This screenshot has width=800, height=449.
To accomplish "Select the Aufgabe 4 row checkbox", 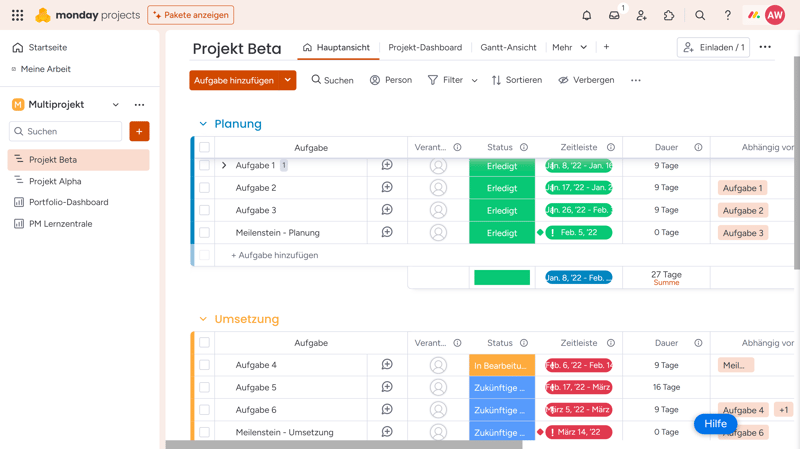I will click(204, 365).
